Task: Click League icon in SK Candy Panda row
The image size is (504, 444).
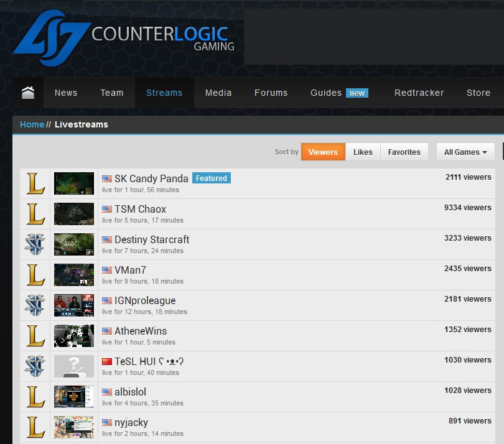Action: point(35,183)
